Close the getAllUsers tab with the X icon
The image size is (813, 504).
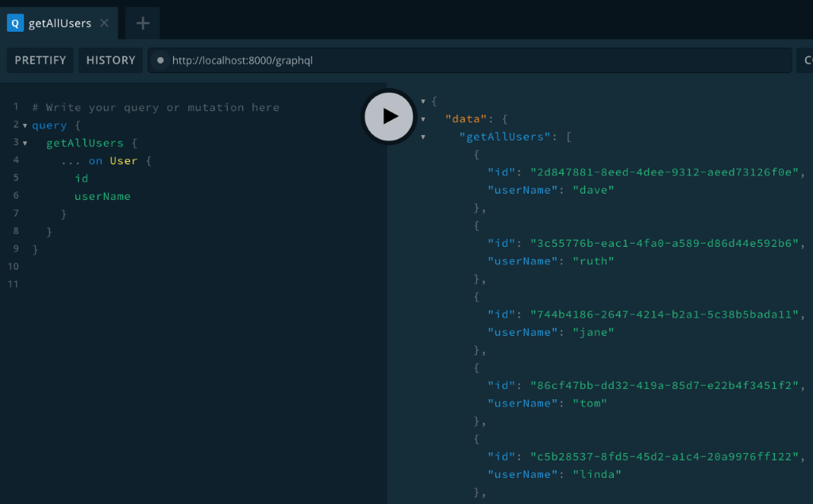pos(104,22)
